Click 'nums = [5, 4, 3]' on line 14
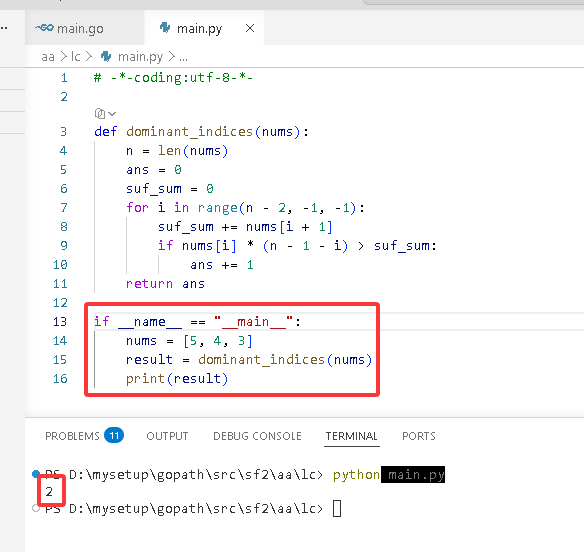 [x=189, y=340]
